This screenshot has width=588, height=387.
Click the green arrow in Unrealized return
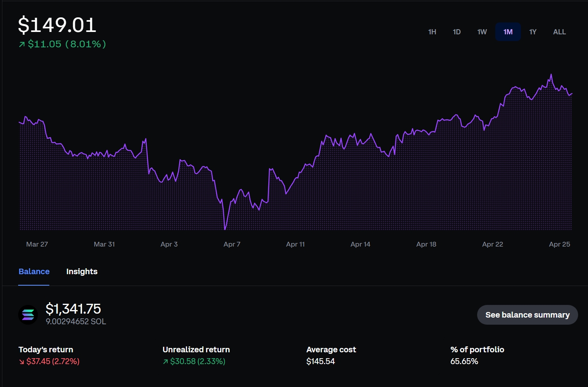click(x=165, y=362)
